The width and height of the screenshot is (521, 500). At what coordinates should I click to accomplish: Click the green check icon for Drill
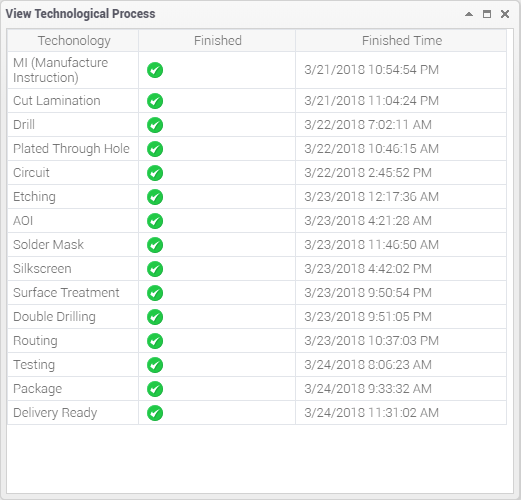tap(155, 125)
